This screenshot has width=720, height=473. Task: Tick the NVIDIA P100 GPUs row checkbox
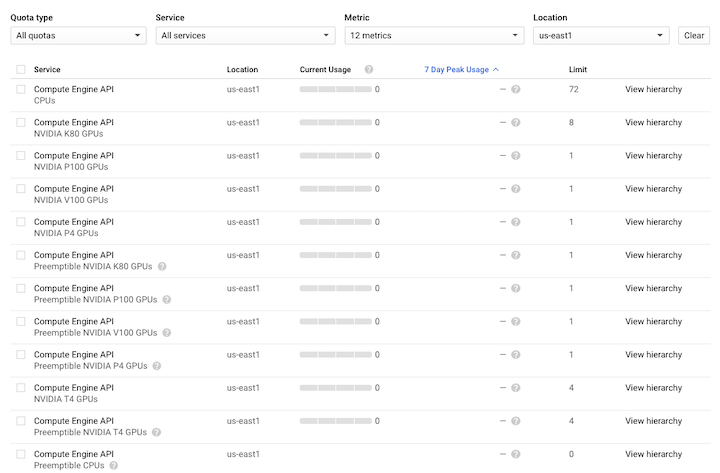[21, 156]
